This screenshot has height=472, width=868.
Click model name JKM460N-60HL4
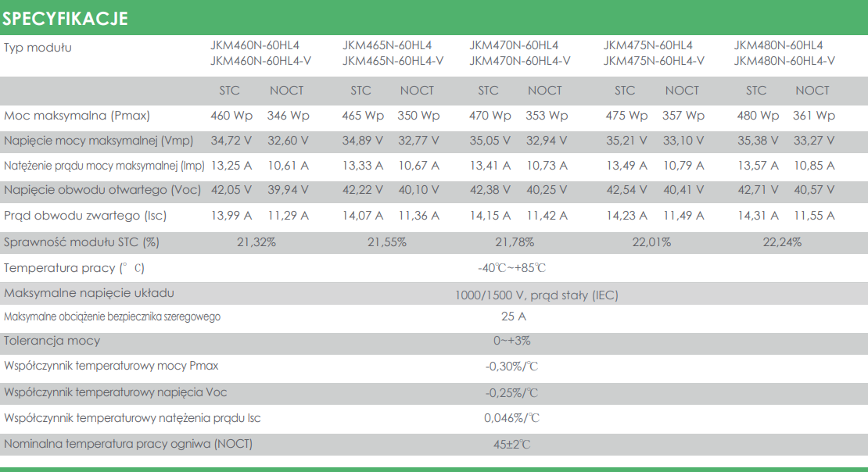(255, 45)
